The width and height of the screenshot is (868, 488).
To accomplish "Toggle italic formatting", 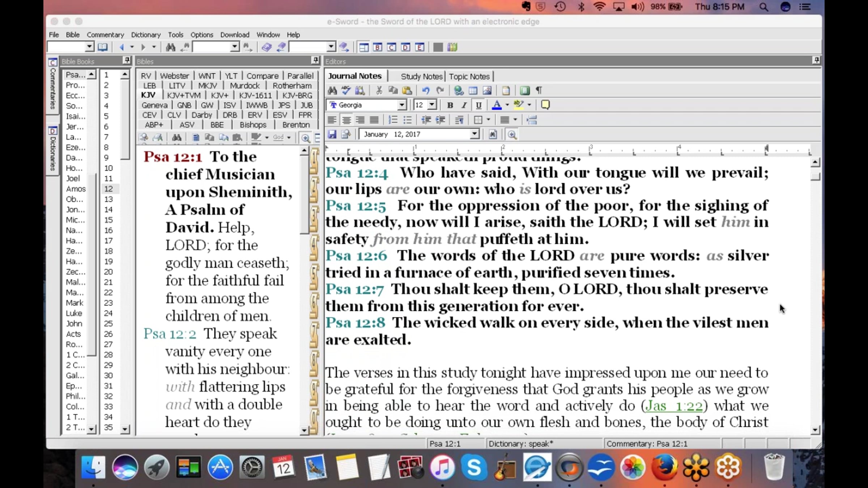I will (464, 105).
